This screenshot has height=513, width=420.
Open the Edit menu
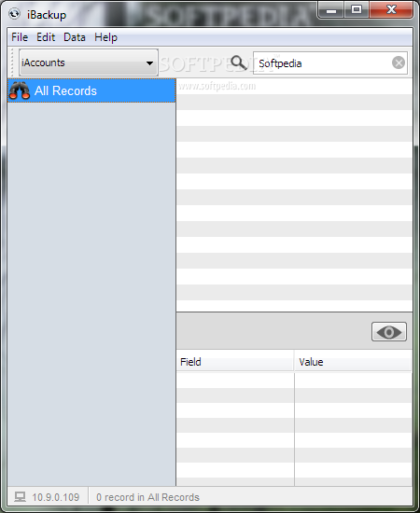(x=46, y=37)
